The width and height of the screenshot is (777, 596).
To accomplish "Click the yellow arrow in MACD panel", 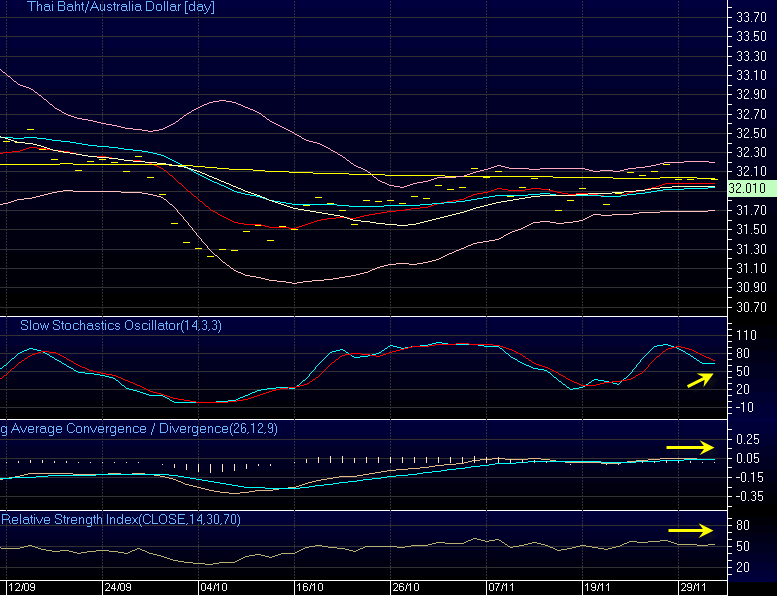I will point(692,446).
